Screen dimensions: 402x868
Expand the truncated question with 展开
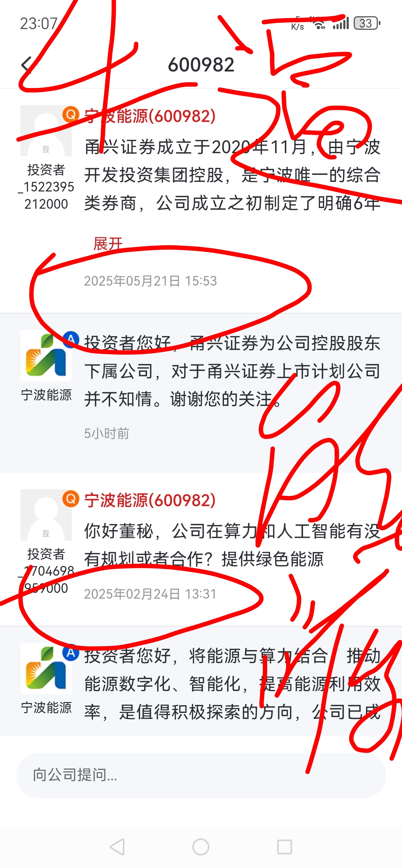click(x=108, y=243)
